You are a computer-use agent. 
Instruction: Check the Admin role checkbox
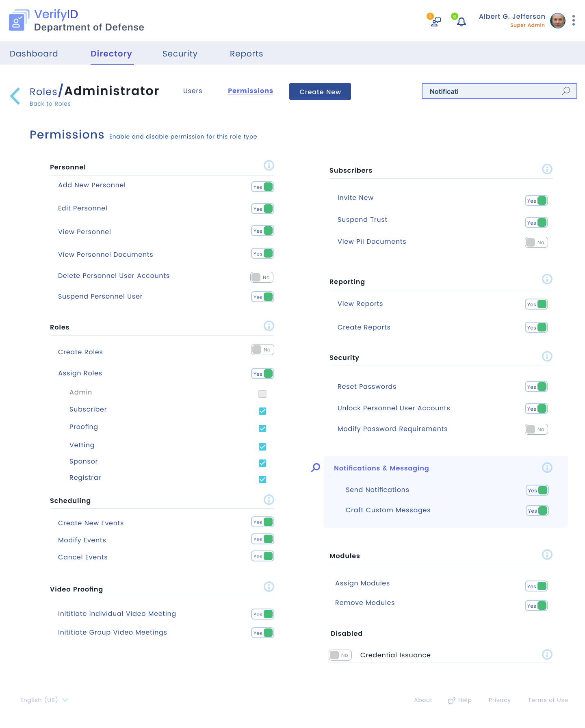coord(262,394)
